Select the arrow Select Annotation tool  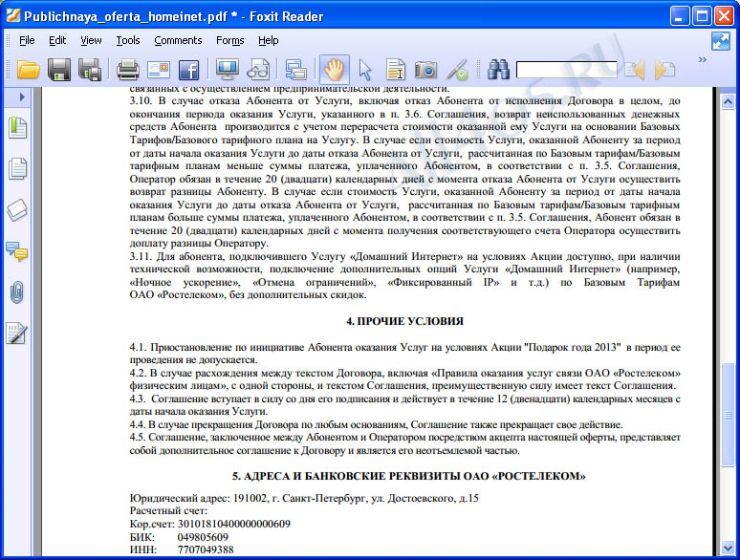pyautogui.click(x=365, y=70)
